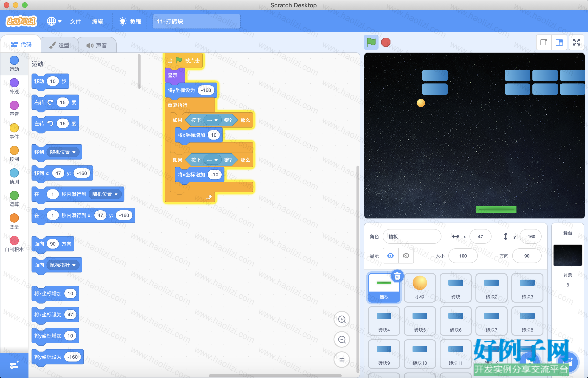Select the 砖块10 sprite
This screenshot has width=588, height=378.
point(420,354)
